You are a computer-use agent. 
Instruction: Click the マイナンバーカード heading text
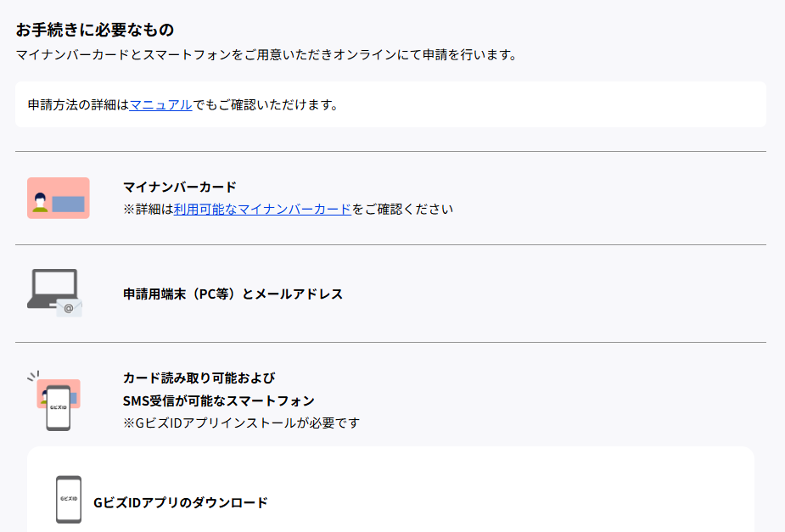180,187
